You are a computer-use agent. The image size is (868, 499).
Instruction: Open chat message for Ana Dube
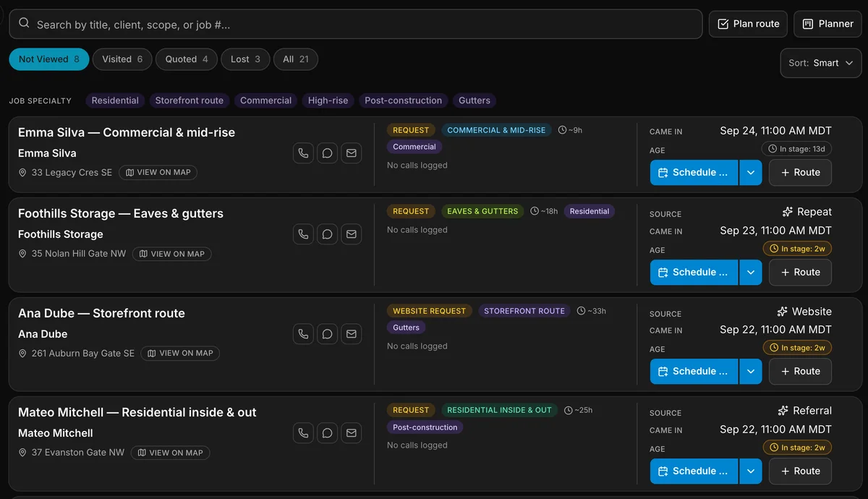point(328,334)
